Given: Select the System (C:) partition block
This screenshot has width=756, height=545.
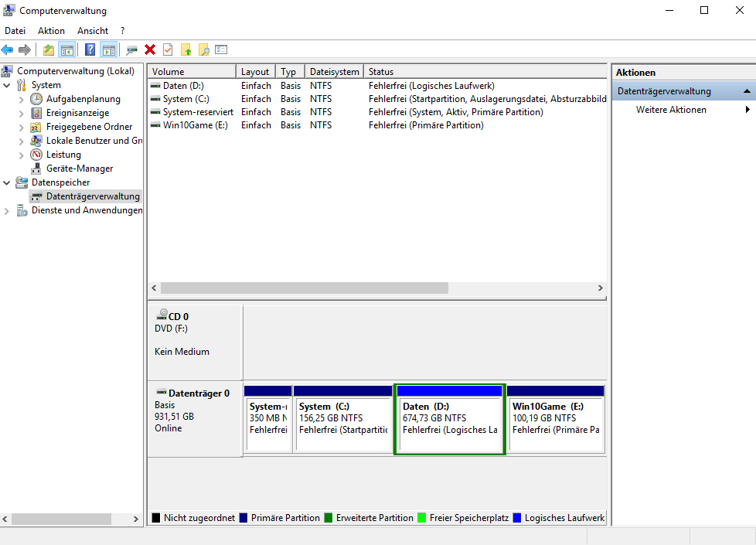Looking at the screenshot, I should tap(343, 424).
